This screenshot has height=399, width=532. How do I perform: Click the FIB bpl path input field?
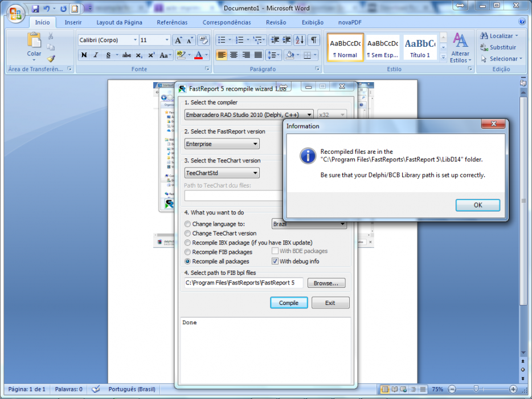[244, 283]
